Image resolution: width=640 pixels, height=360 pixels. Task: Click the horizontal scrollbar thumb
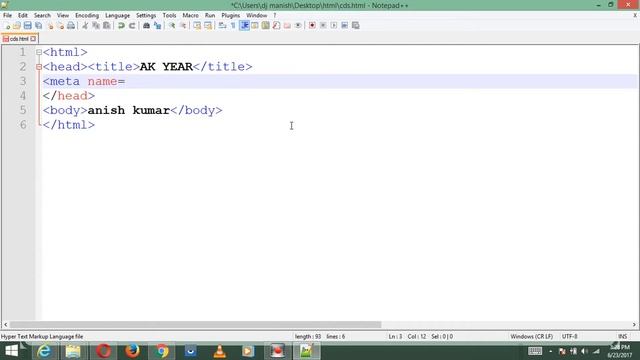coord(196,325)
